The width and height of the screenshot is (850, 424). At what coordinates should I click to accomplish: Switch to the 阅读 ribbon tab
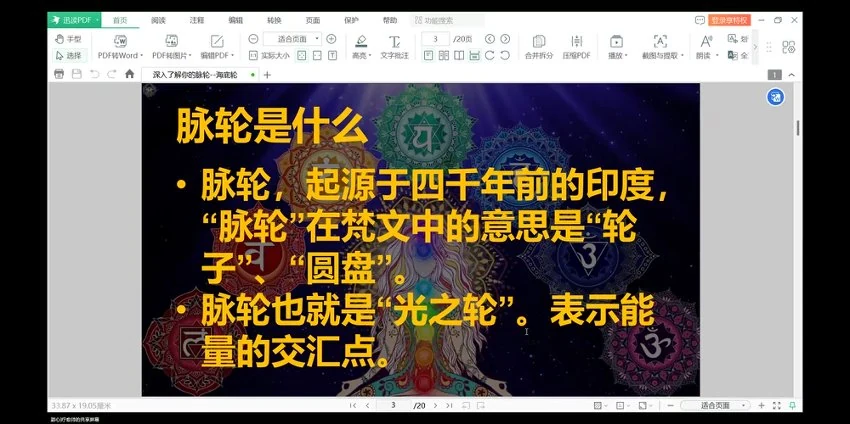(x=158, y=20)
